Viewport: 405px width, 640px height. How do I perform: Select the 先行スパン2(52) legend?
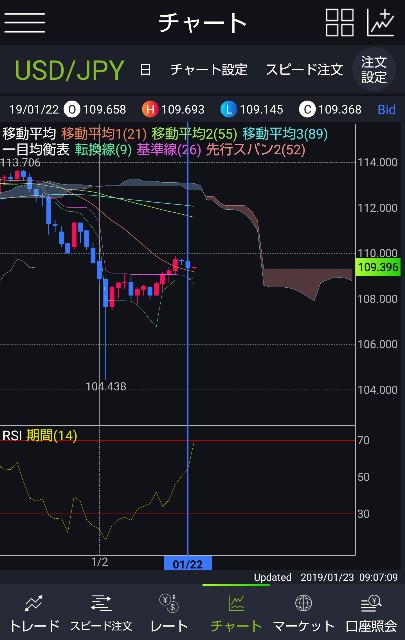[256, 150]
